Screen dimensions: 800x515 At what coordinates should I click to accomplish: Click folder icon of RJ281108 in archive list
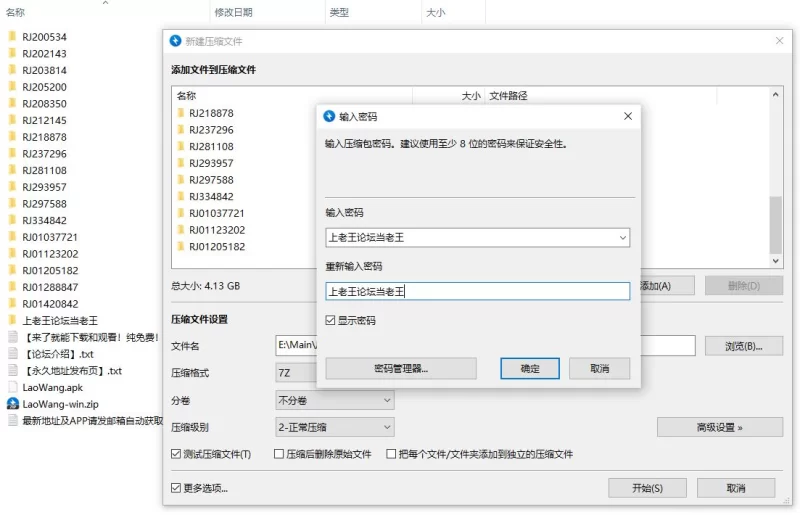point(181,146)
